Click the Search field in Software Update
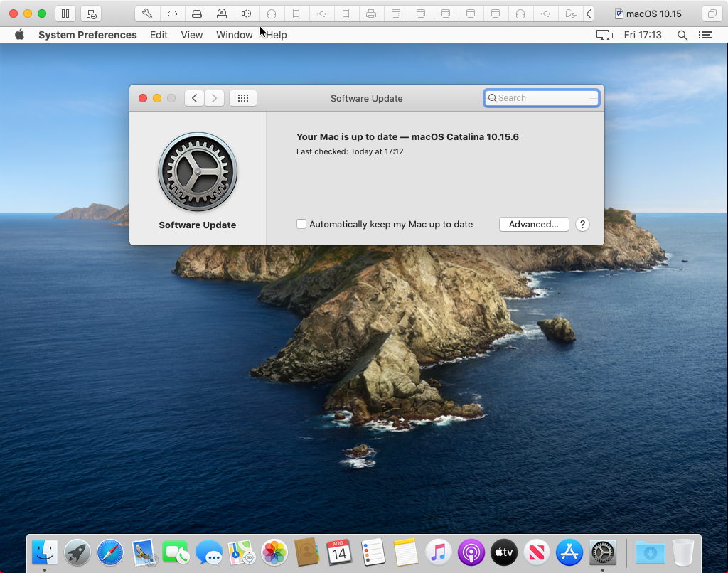This screenshot has height=573, width=728. tap(541, 97)
